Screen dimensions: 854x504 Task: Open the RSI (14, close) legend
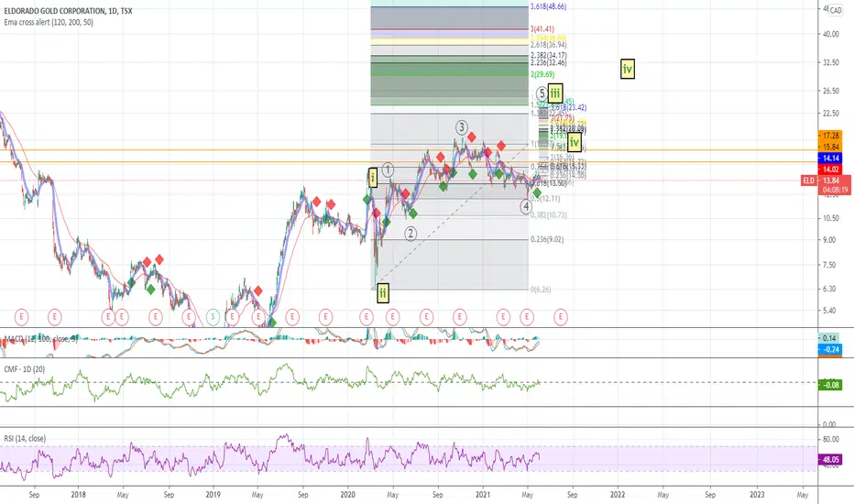tap(25, 439)
